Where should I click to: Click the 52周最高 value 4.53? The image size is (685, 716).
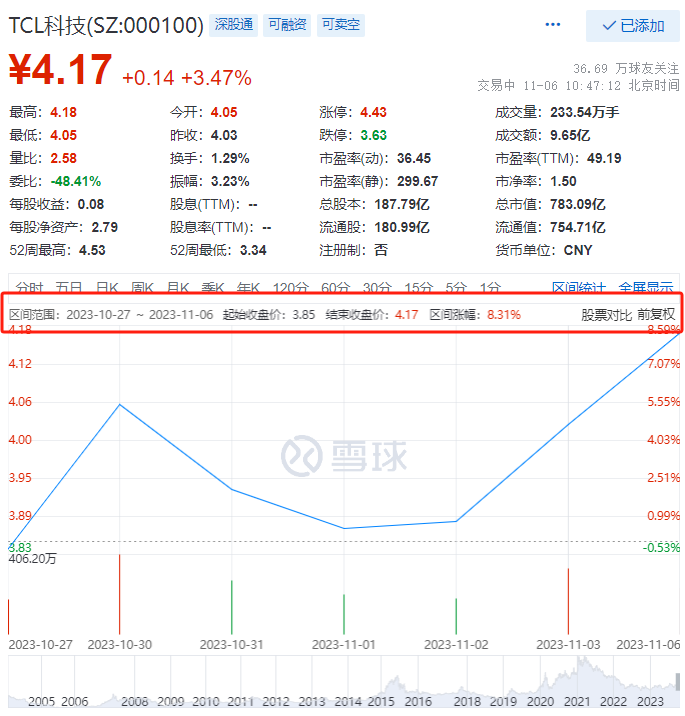pos(92,250)
